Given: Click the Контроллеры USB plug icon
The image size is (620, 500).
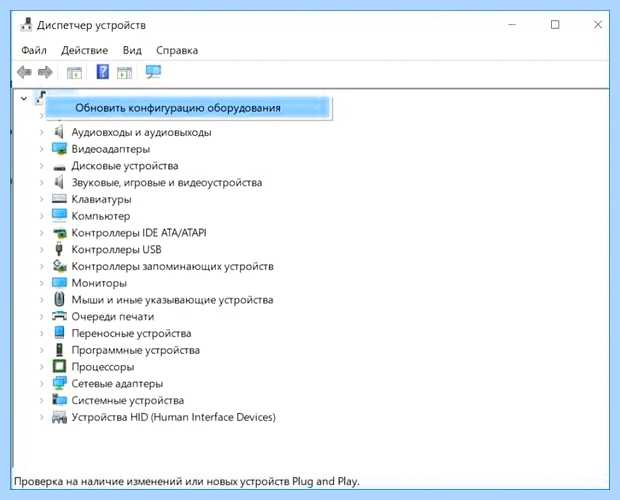Looking at the screenshot, I should (x=59, y=249).
